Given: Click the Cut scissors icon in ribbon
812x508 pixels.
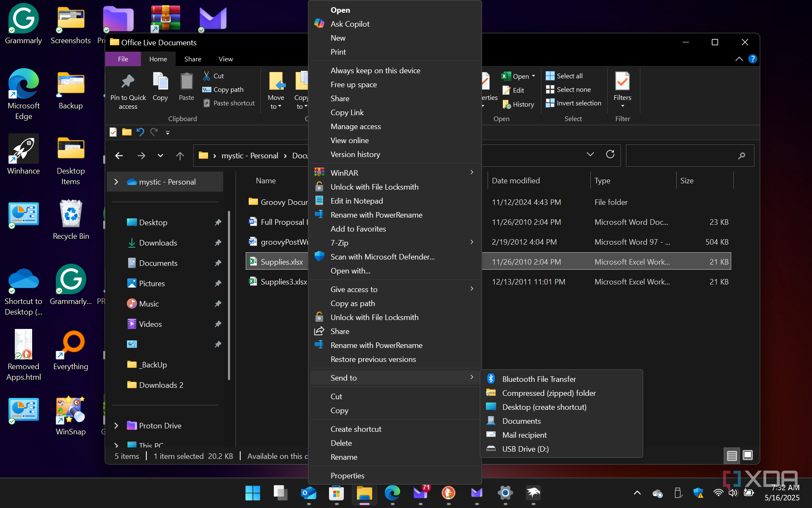Looking at the screenshot, I should 206,76.
